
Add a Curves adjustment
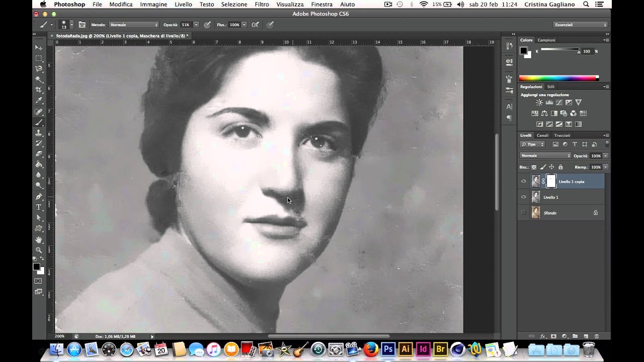[559, 103]
